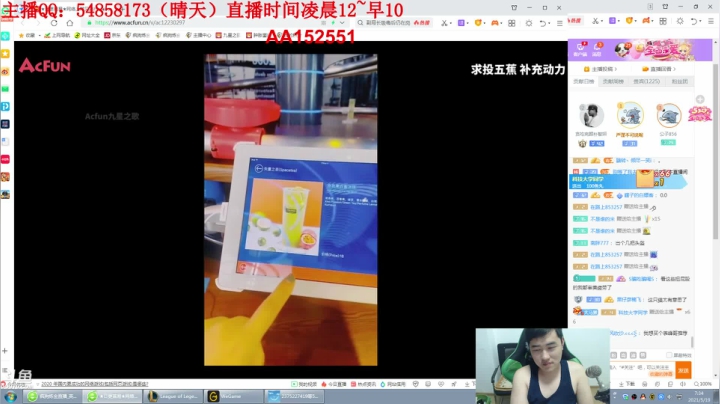This screenshot has width=720, height=404.
Task: Switch to the 粉丝团 tab
Action: (x=680, y=81)
